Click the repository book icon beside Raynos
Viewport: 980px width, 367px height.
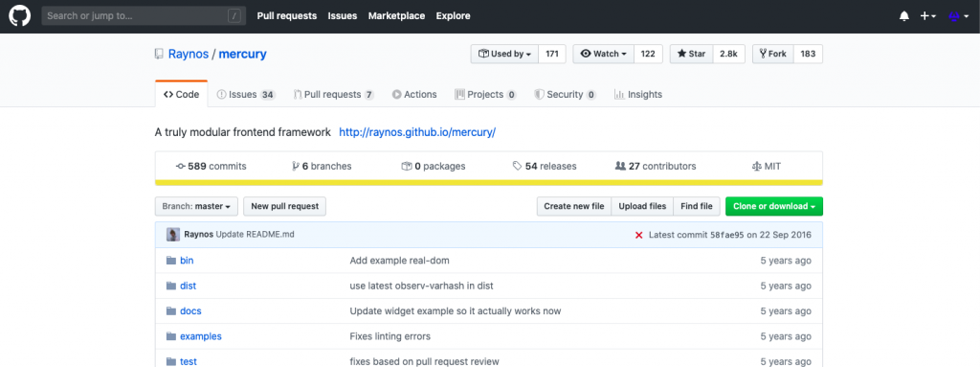point(160,54)
